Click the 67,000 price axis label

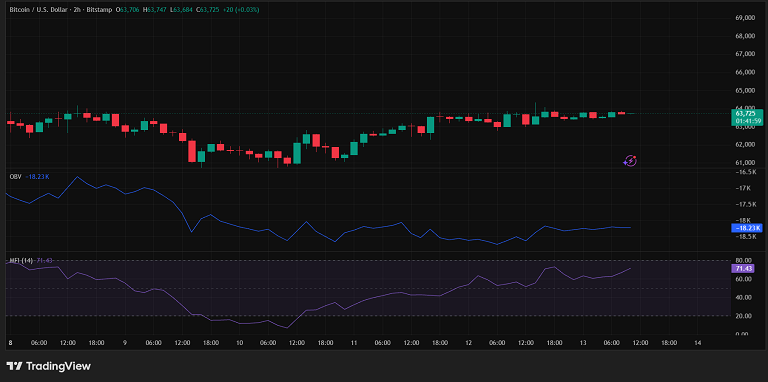point(744,54)
